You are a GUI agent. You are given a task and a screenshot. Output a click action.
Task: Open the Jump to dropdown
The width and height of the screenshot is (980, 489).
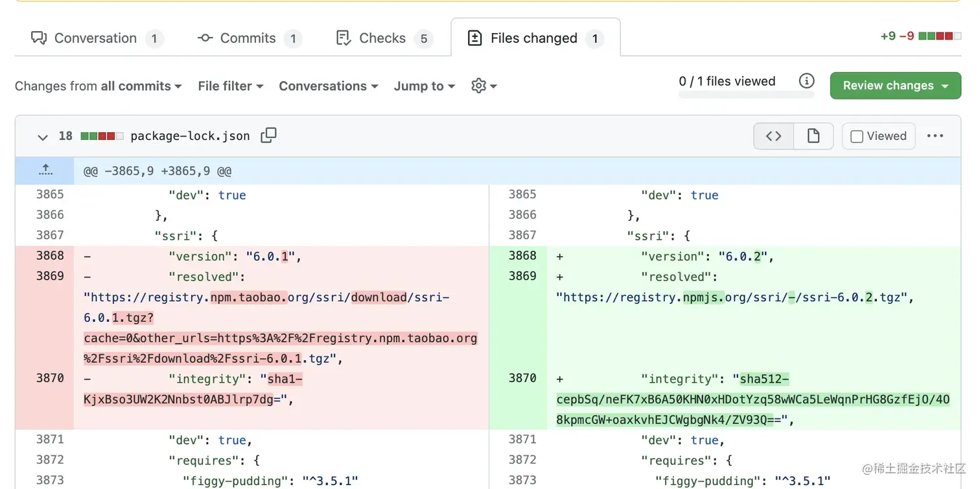423,85
